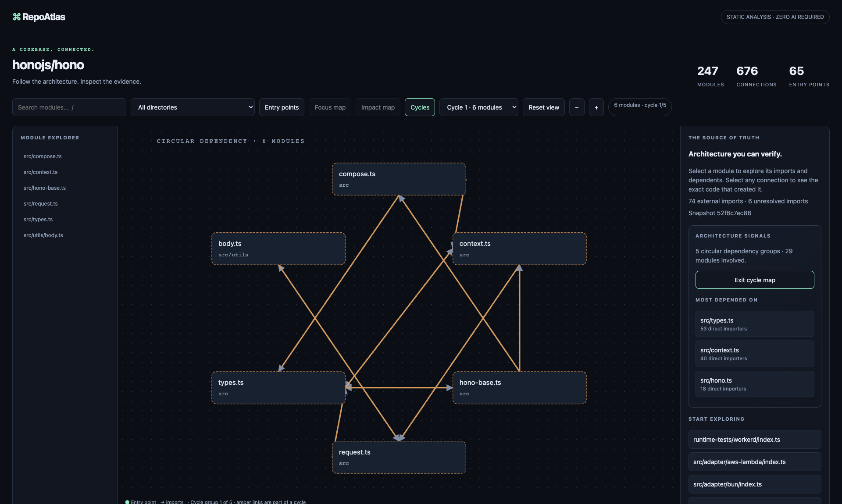Open the Cycle 1 · 6 modules dropdown
This screenshot has height=504, width=842.
(x=479, y=107)
